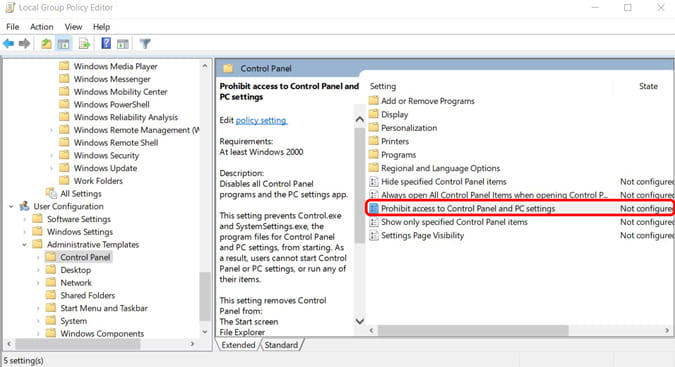This screenshot has height=367, width=675.
Task: Expand the Windows Remote Management node
Action: [51, 130]
